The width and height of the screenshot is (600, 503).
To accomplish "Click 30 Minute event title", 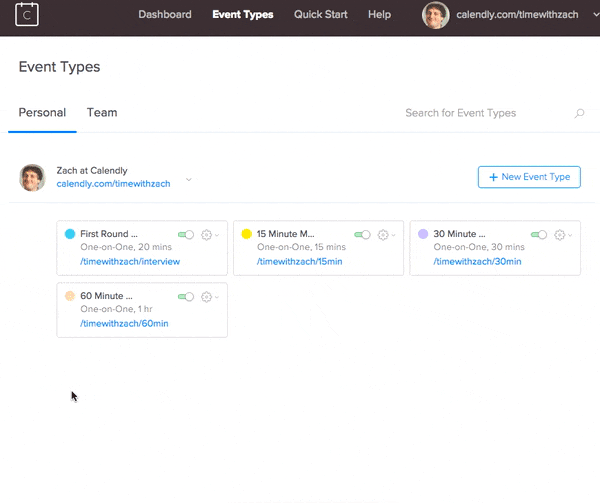I will coord(459,234).
